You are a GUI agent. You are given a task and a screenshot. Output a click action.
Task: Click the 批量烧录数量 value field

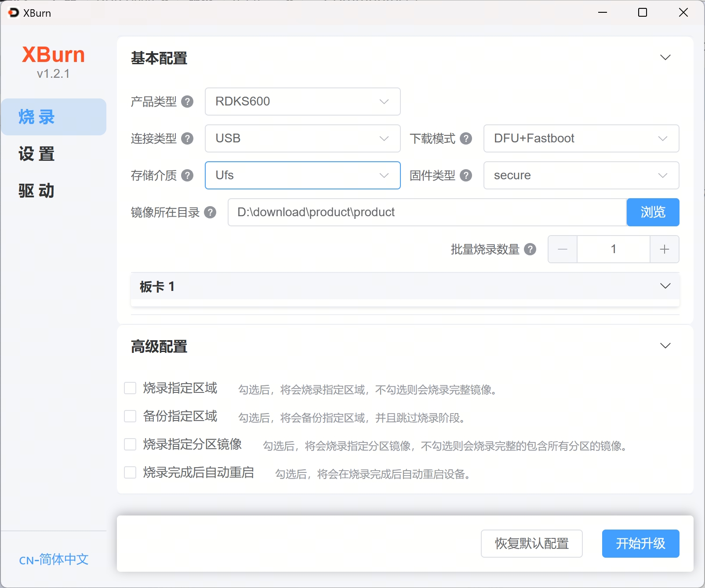(614, 249)
